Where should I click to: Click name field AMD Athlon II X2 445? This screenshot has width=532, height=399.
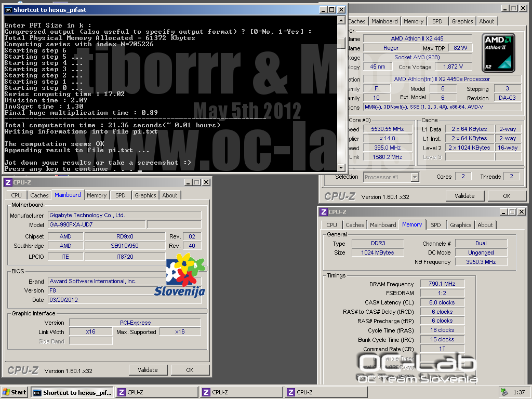click(417, 38)
